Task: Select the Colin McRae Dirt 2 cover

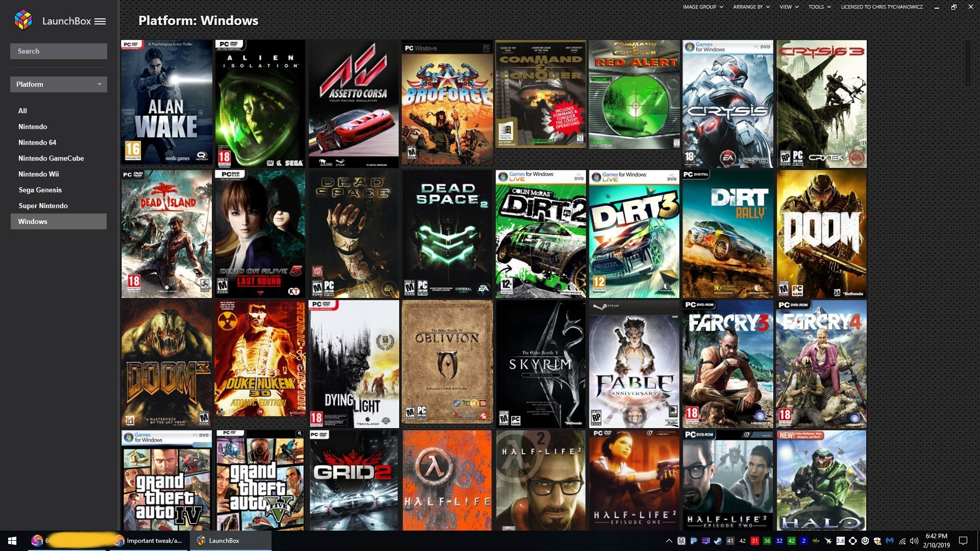Action: pos(541,234)
